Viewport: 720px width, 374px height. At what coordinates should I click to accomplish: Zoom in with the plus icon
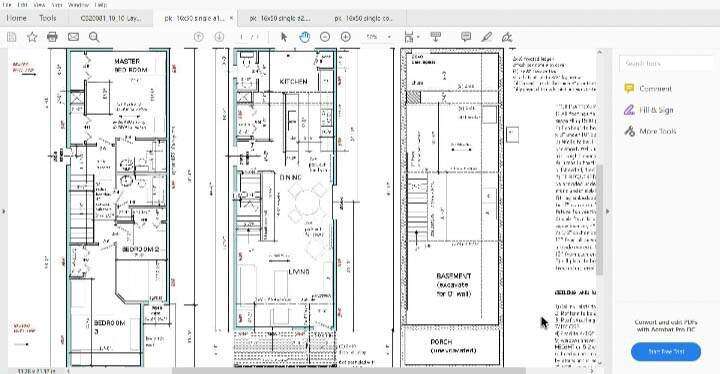pyautogui.click(x=346, y=37)
